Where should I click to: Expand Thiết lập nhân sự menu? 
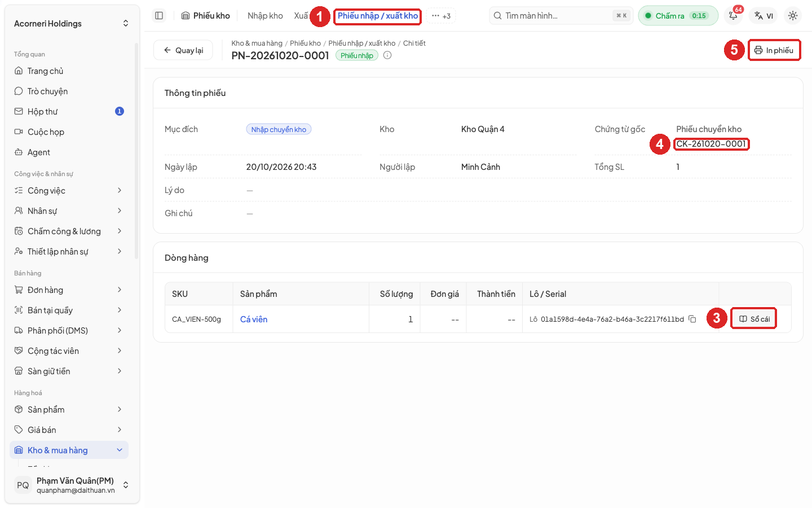pyautogui.click(x=69, y=252)
